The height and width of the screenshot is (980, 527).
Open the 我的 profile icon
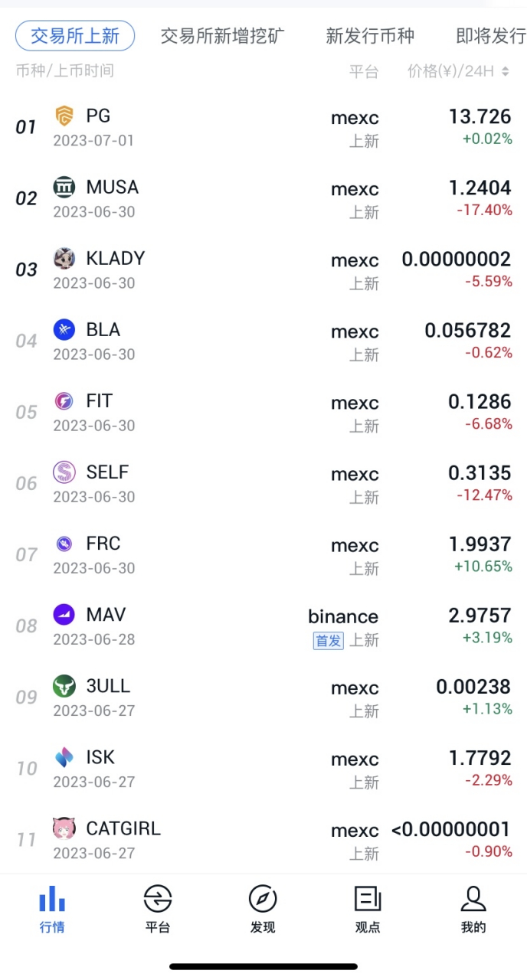(x=473, y=899)
